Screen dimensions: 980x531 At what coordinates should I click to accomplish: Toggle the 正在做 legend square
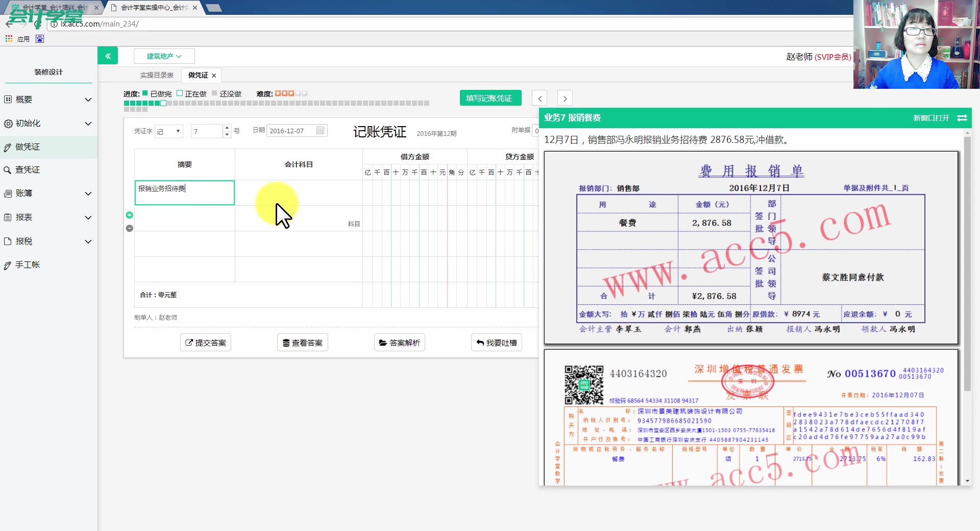coord(179,93)
